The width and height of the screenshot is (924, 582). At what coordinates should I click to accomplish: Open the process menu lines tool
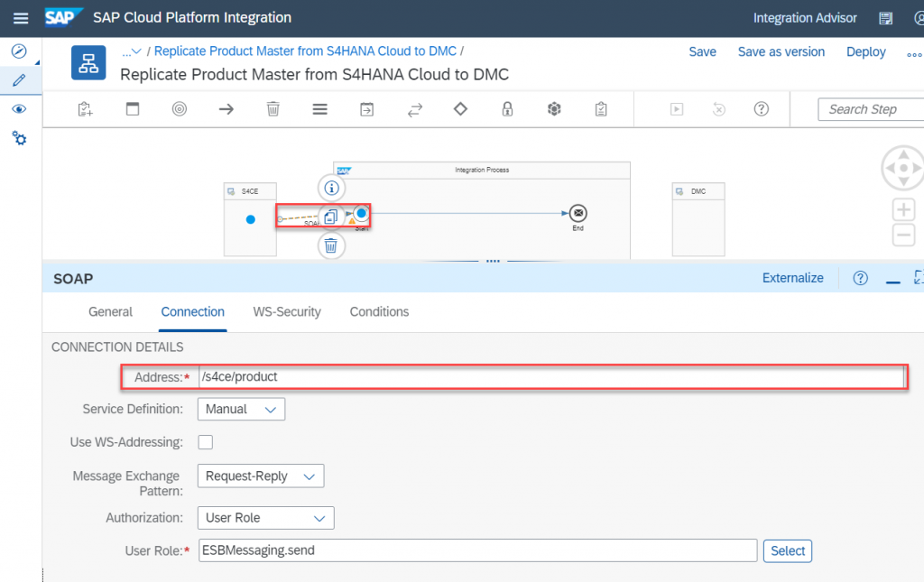[x=320, y=109]
